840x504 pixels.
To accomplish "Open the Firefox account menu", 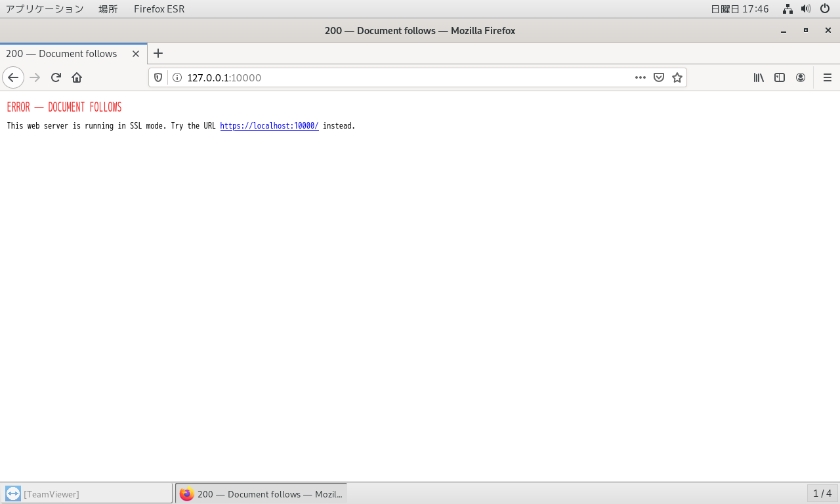I will coord(801,77).
